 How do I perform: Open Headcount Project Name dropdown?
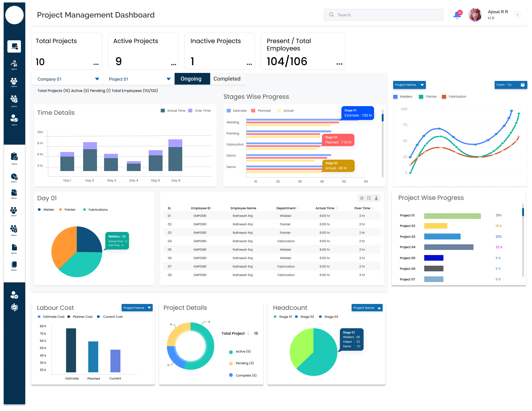tap(367, 308)
